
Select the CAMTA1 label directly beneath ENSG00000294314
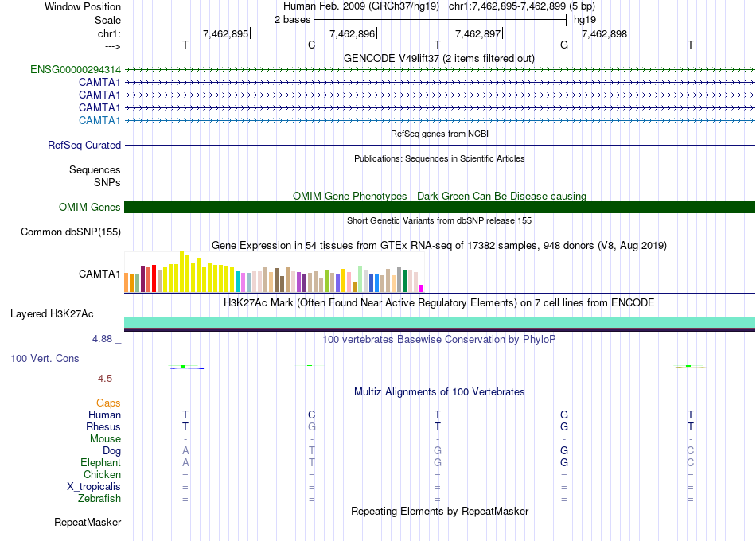click(x=99, y=83)
